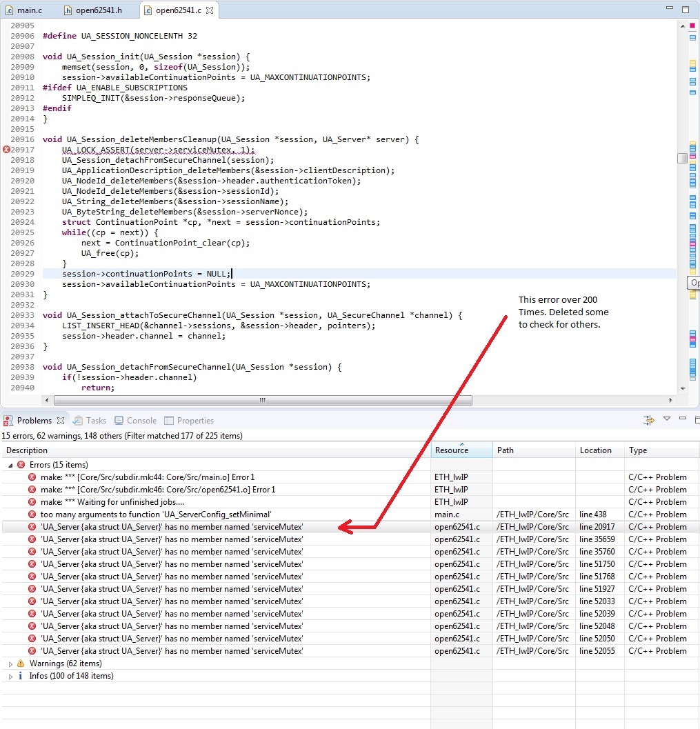Viewport: 700px width, 729px height.
Task: Click the warning icon next to Warnings group
Action: (20, 663)
